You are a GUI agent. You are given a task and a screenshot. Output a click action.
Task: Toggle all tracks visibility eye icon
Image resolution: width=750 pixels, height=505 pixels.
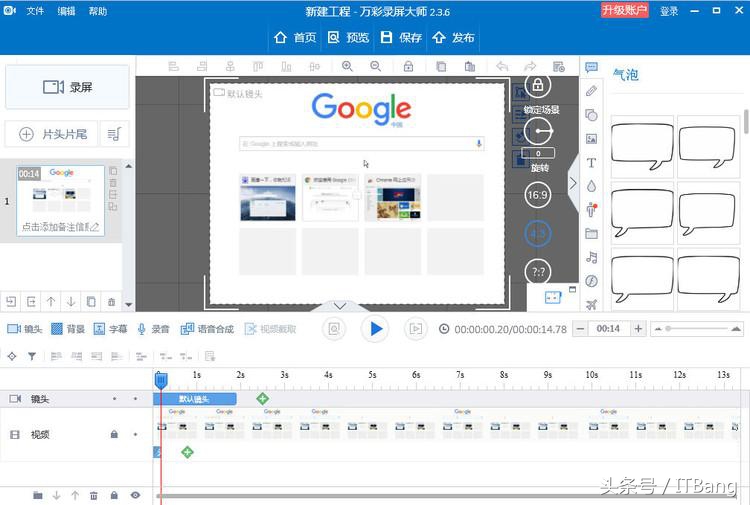[x=135, y=495]
